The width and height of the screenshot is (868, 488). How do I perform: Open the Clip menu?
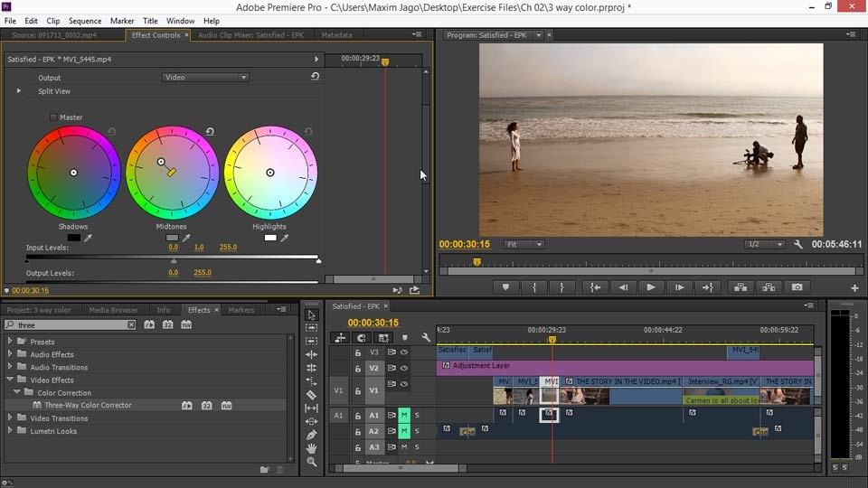tap(53, 21)
